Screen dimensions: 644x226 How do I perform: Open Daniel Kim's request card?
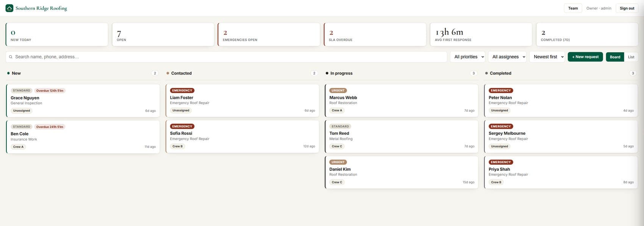click(402, 172)
